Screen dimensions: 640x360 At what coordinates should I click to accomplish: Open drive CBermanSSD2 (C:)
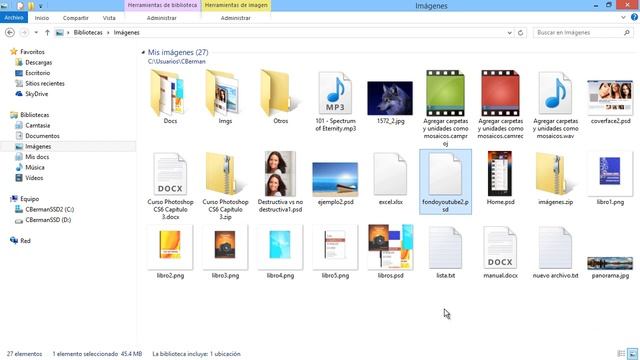click(49, 209)
